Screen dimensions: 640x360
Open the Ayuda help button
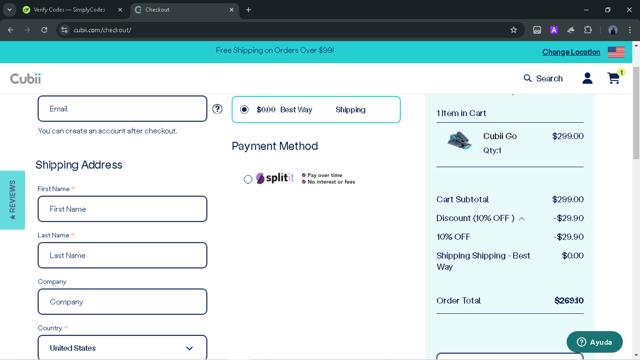[x=595, y=342]
